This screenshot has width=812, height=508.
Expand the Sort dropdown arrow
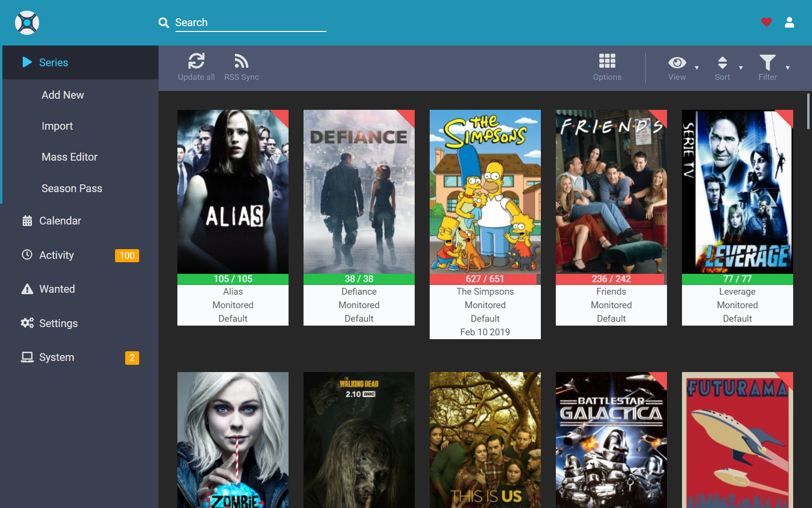pyautogui.click(x=741, y=68)
